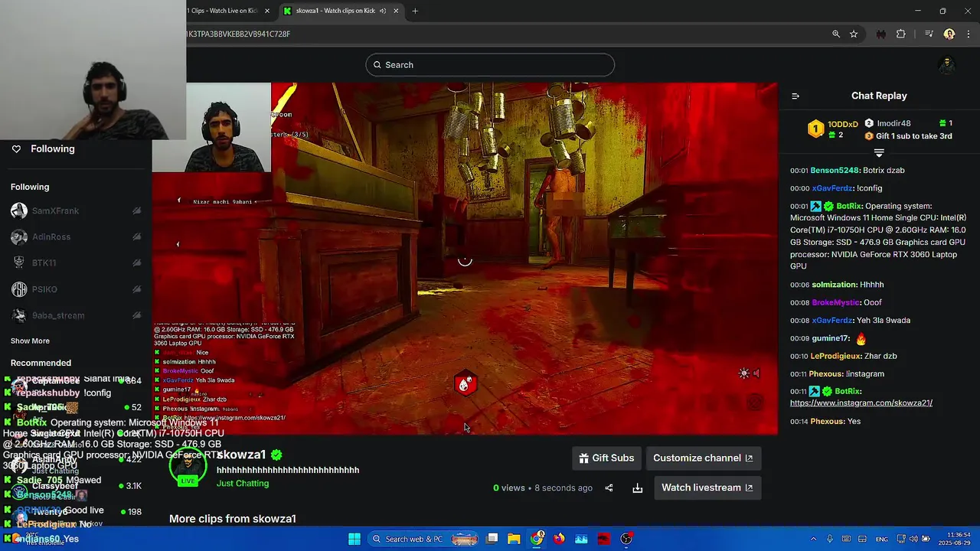This screenshot has height=551, width=980.
Task: Click 1ODDxD top gifter name
Action: tap(843, 123)
